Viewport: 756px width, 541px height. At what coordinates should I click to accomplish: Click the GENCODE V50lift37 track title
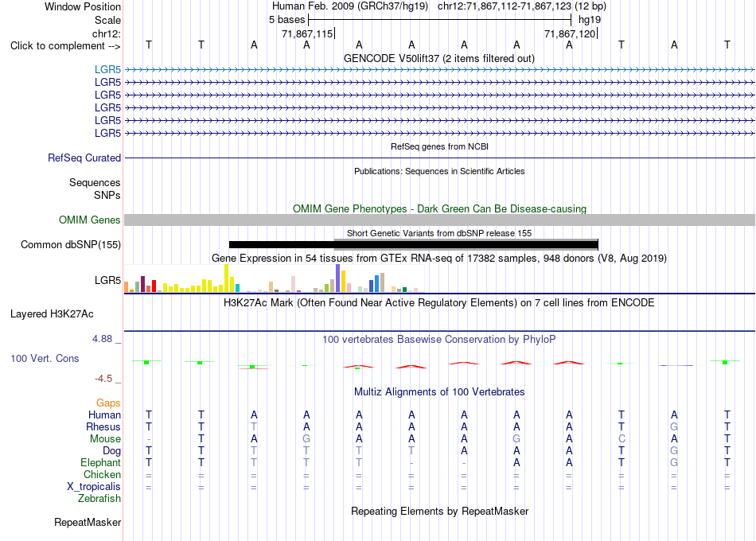(438, 58)
